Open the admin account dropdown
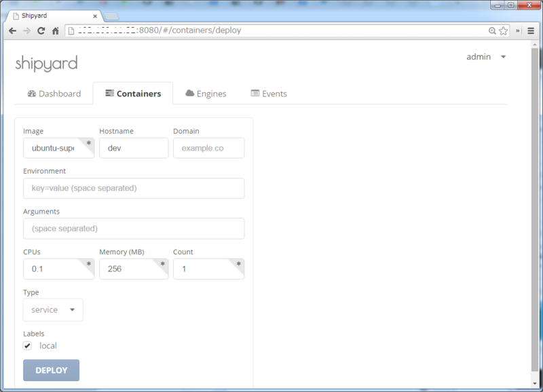 [x=487, y=57]
